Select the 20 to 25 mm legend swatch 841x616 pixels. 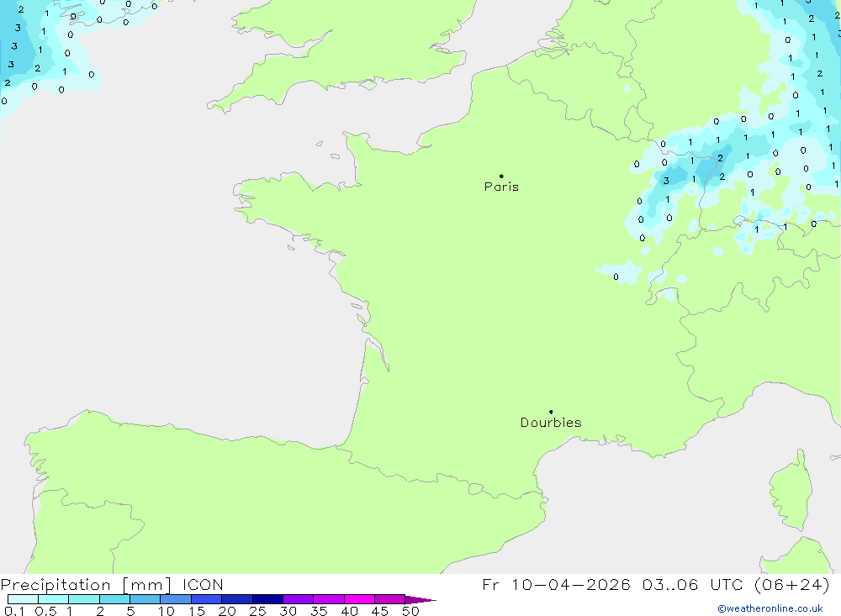pyautogui.click(x=237, y=599)
